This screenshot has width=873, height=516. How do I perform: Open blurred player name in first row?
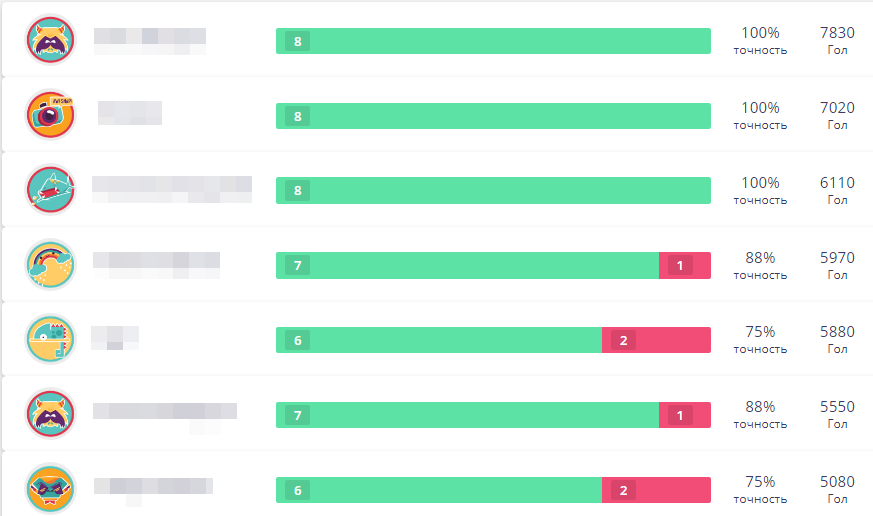(150, 41)
